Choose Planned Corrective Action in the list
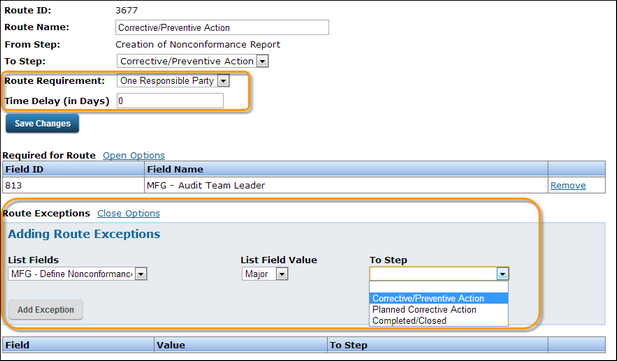This screenshot has height=361, width=617. [439, 309]
